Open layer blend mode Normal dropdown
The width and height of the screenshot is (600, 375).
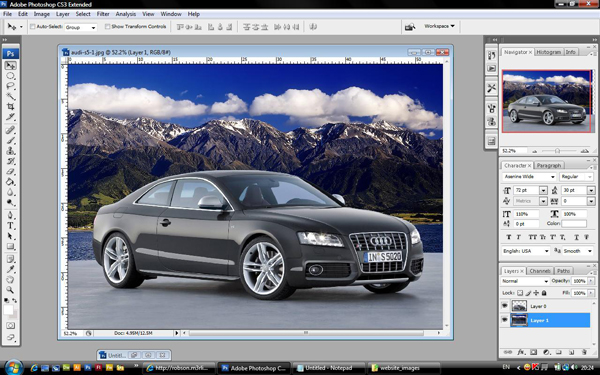pyautogui.click(x=525, y=281)
